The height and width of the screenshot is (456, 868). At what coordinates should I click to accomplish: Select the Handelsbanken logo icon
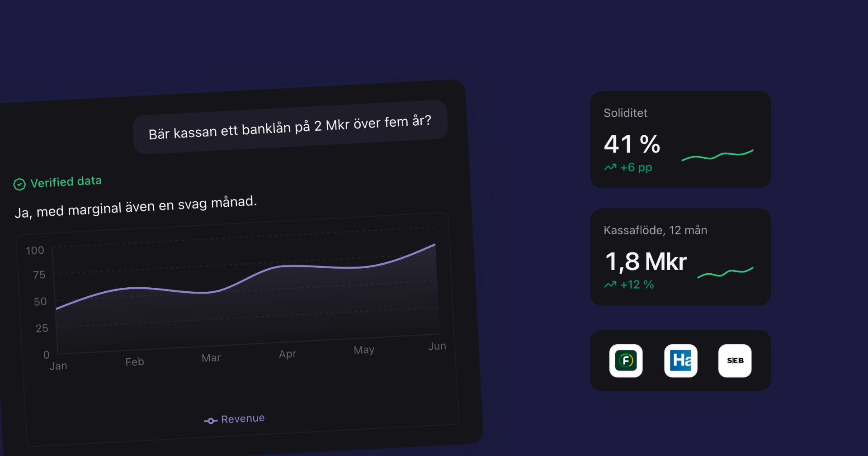pyautogui.click(x=680, y=361)
